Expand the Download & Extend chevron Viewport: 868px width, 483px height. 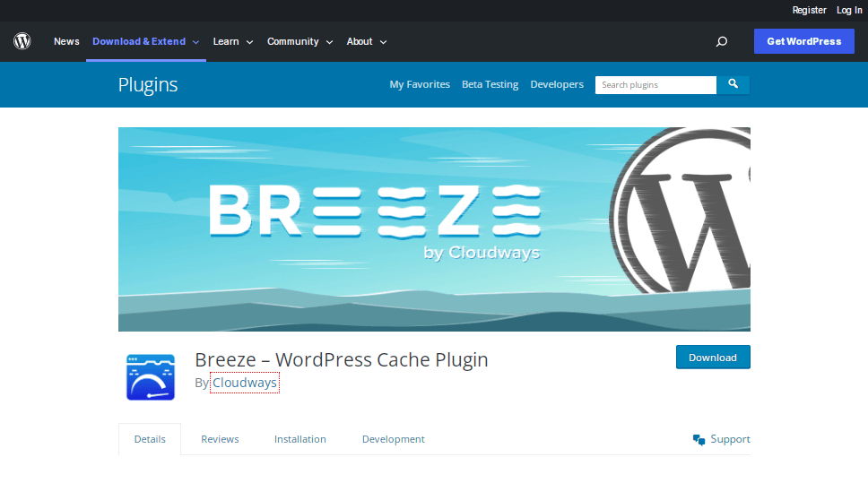point(195,42)
